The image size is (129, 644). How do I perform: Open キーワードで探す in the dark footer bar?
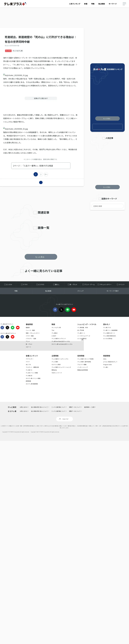[113, 291]
